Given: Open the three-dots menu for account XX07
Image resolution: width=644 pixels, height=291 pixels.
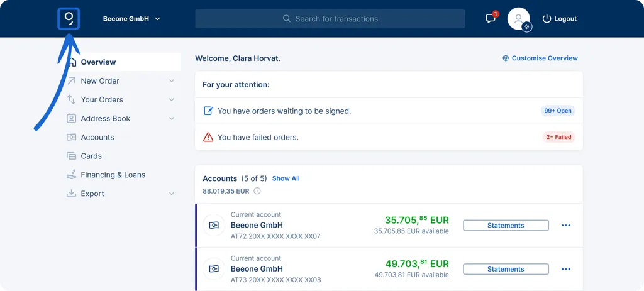Looking at the screenshot, I should 566,226.
